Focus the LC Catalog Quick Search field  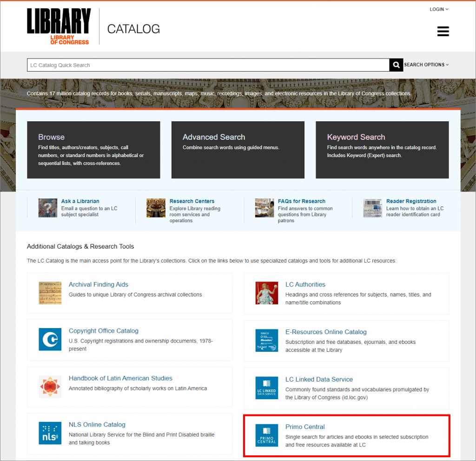208,65
